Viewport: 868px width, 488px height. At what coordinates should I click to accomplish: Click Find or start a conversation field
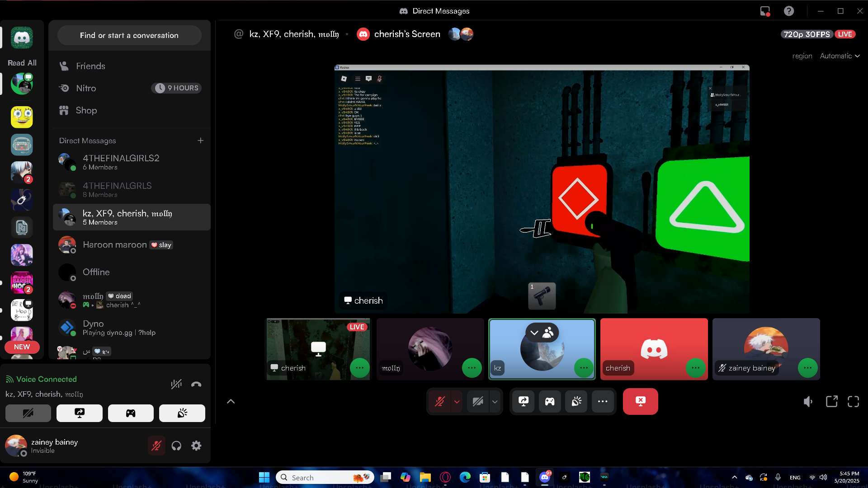pos(129,35)
